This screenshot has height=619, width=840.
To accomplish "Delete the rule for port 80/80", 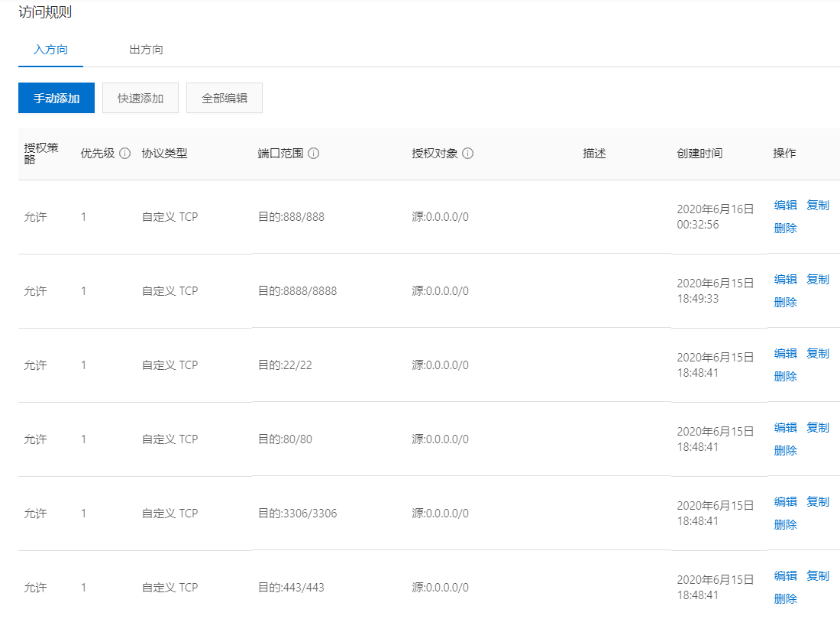I will pyautogui.click(x=785, y=451).
